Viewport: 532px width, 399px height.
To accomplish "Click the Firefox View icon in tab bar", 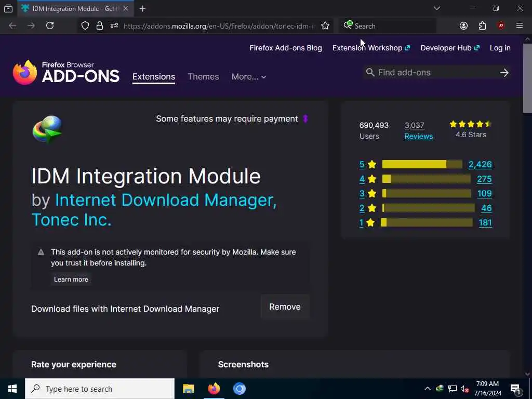I will coord(8,8).
